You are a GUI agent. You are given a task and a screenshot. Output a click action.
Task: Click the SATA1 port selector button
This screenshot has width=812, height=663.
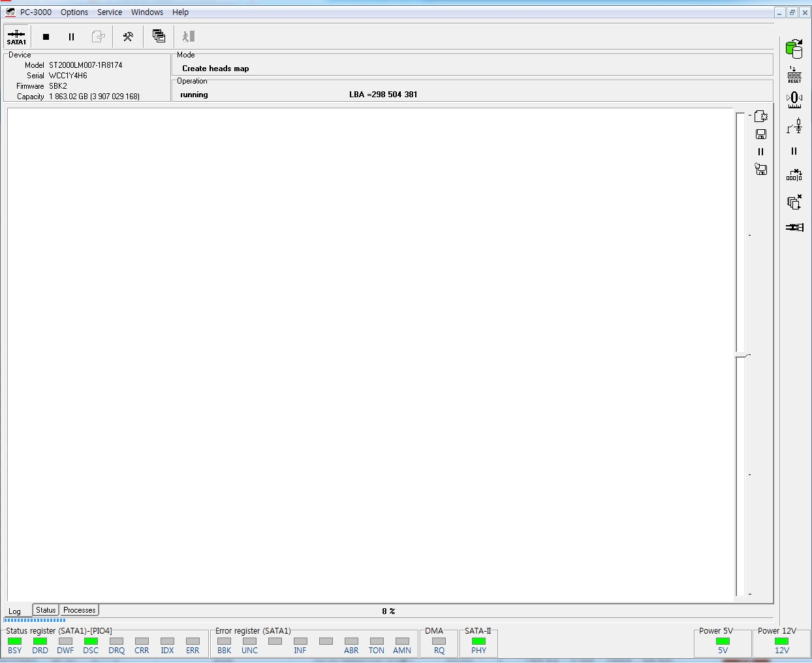point(16,37)
